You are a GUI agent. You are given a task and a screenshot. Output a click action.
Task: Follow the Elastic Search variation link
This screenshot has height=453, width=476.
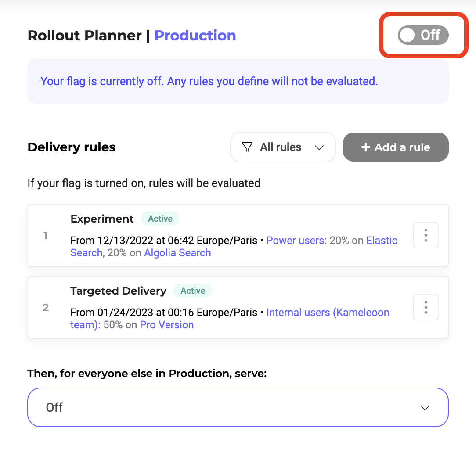point(381,241)
